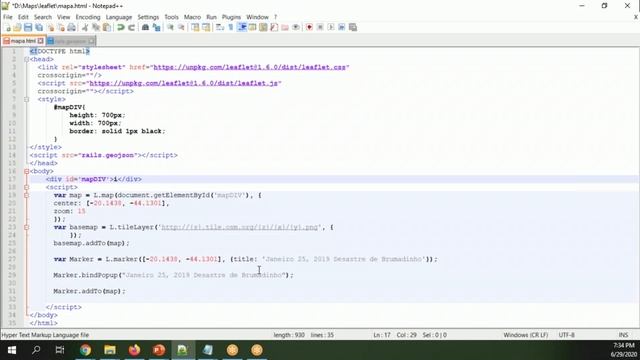This screenshot has height=360, width=640.
Task: Switch to the second geojson tab
Action: coord(71,41)
